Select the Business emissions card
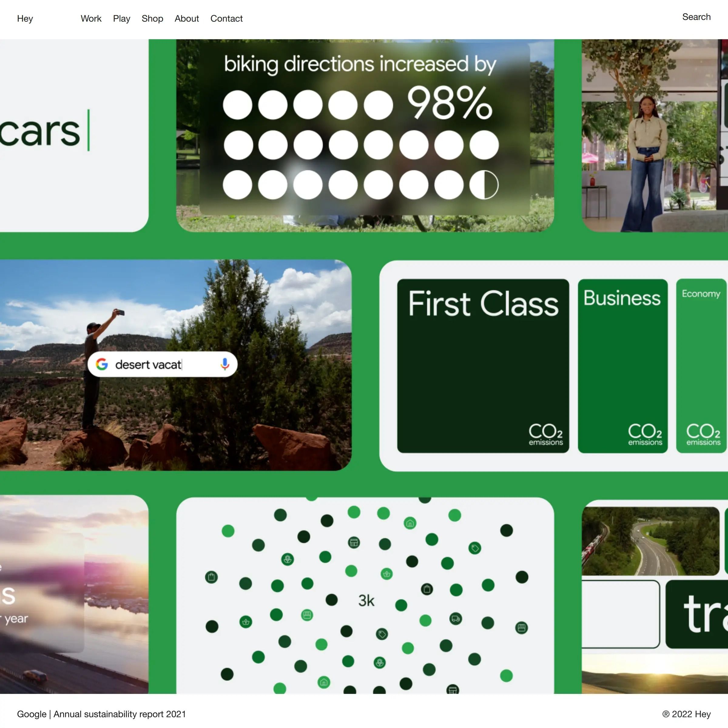Image resolution: width=728 pixels, height=728 pixels. tap(622, 366)
